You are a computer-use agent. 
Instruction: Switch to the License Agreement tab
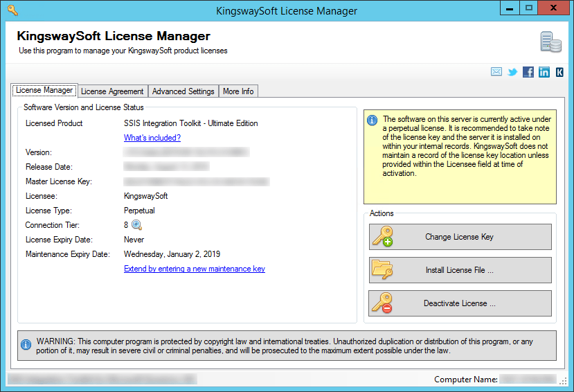[x=112, y=91]
